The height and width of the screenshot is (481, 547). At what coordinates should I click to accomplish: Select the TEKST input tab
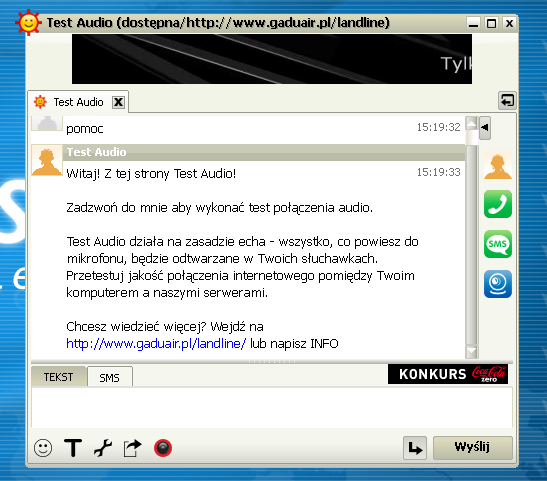[x=58, y=377]
